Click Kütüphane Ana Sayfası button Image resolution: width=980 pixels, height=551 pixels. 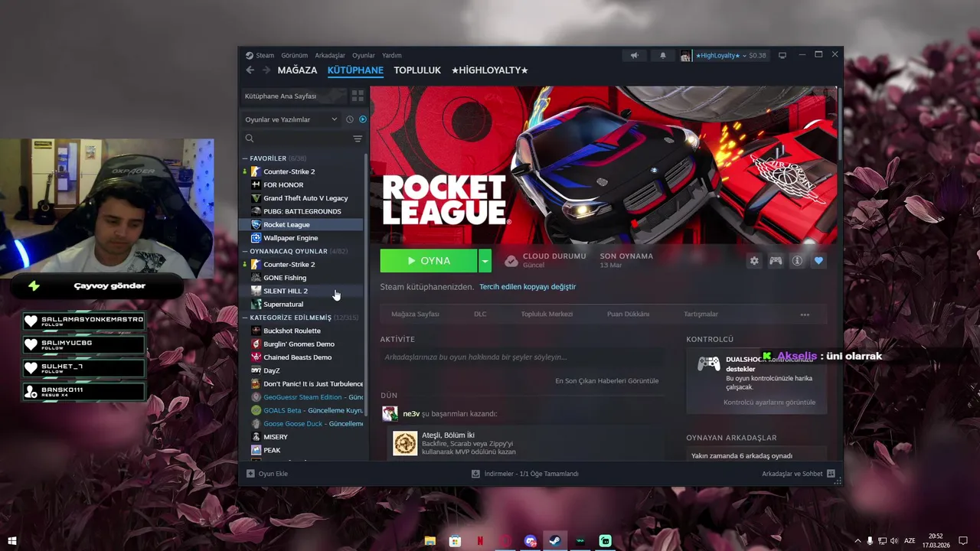(293, 96)
